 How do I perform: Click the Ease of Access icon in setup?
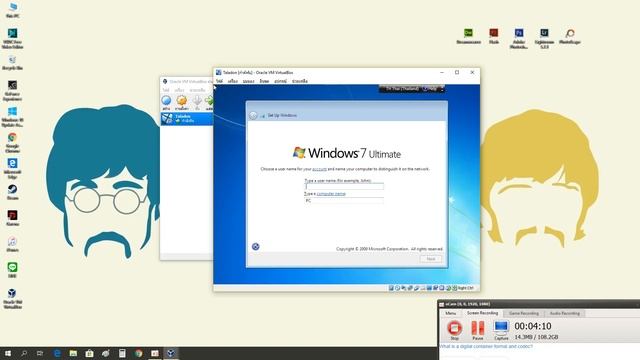[256, 247]
